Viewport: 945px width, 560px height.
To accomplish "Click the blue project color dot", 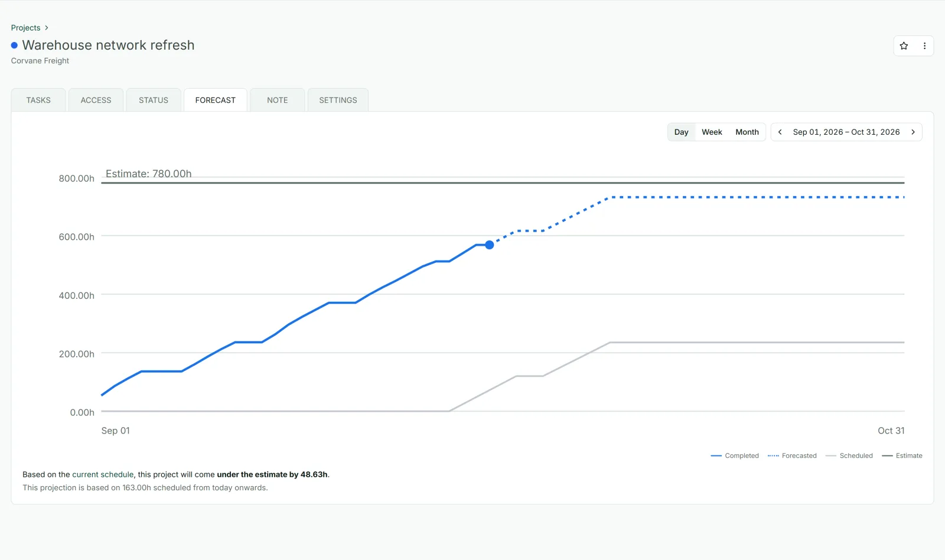I will 14,45.
